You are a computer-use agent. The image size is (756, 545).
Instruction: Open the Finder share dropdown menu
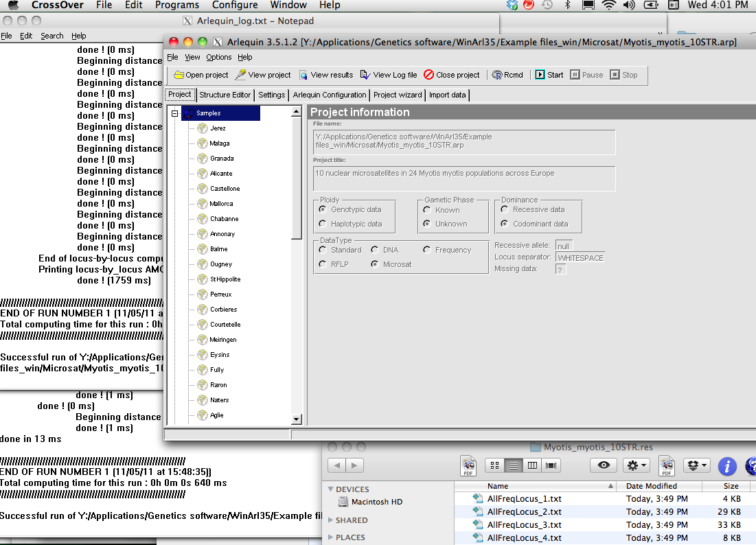(696, 465)
